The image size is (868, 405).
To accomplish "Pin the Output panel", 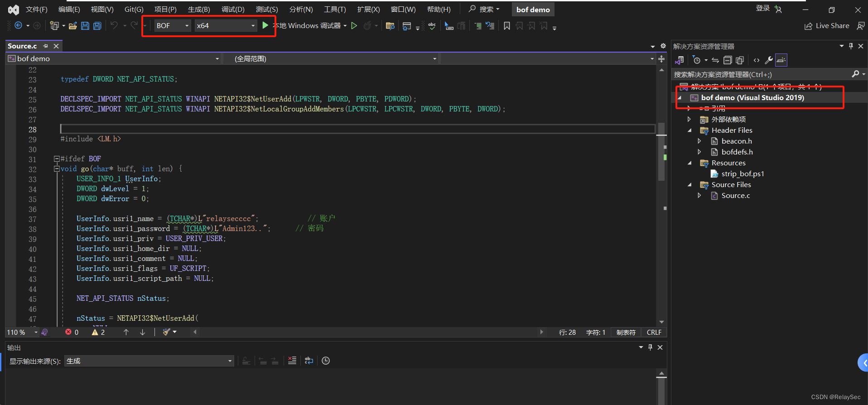I will click(650, 347).
